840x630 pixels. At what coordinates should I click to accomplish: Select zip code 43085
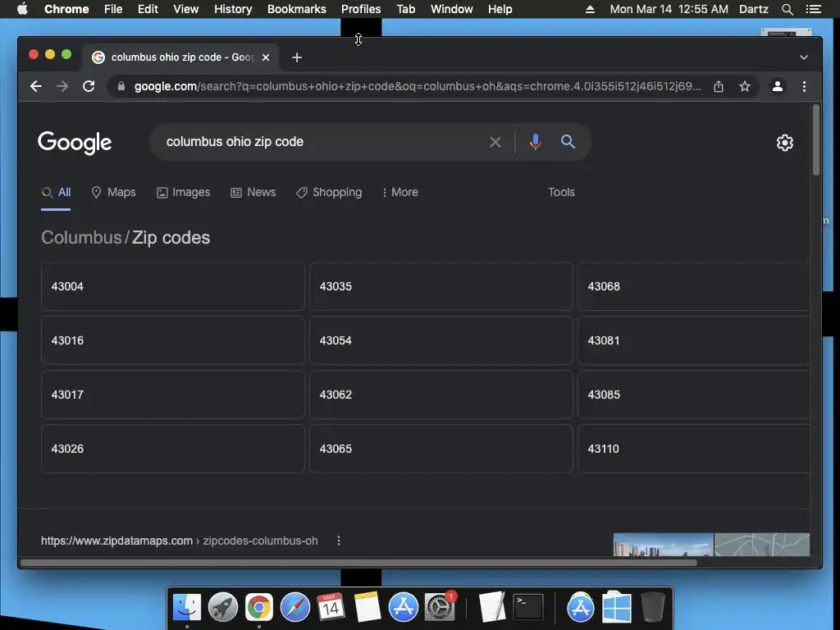(694, 395)
